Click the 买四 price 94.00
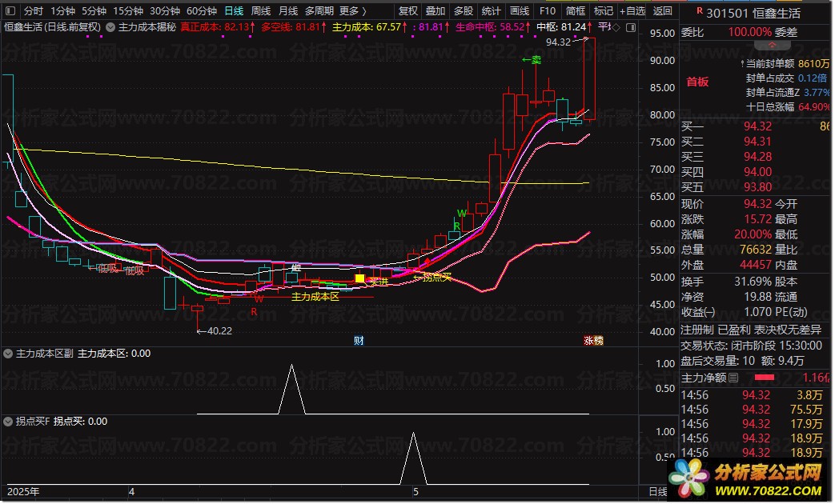 [x=757, y=172]
